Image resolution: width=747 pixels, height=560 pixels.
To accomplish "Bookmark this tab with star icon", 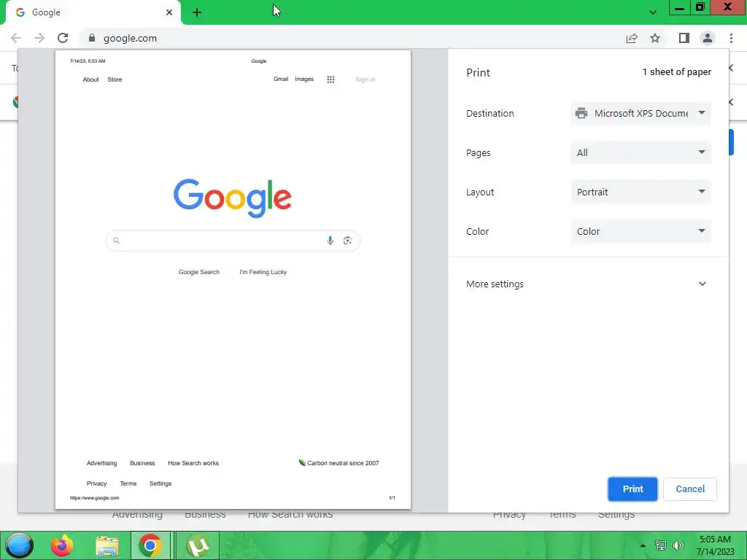I will (655, 38).
